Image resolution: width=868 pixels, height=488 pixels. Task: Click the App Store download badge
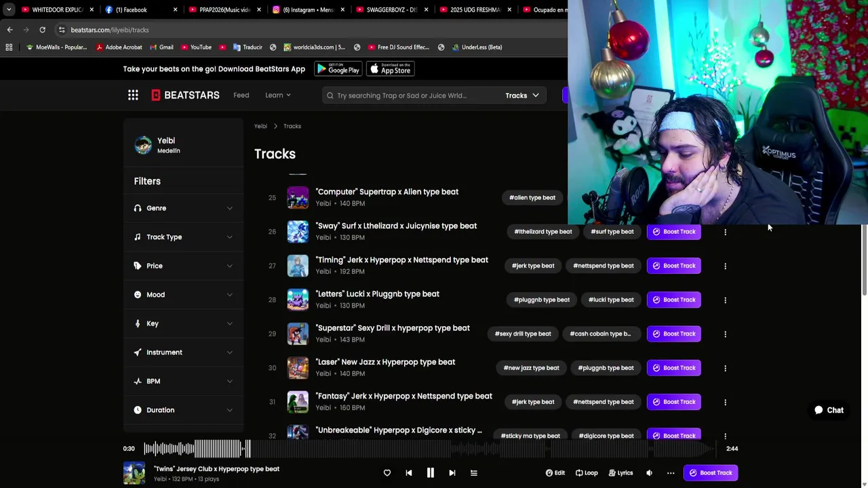click(x=391, y=69)
